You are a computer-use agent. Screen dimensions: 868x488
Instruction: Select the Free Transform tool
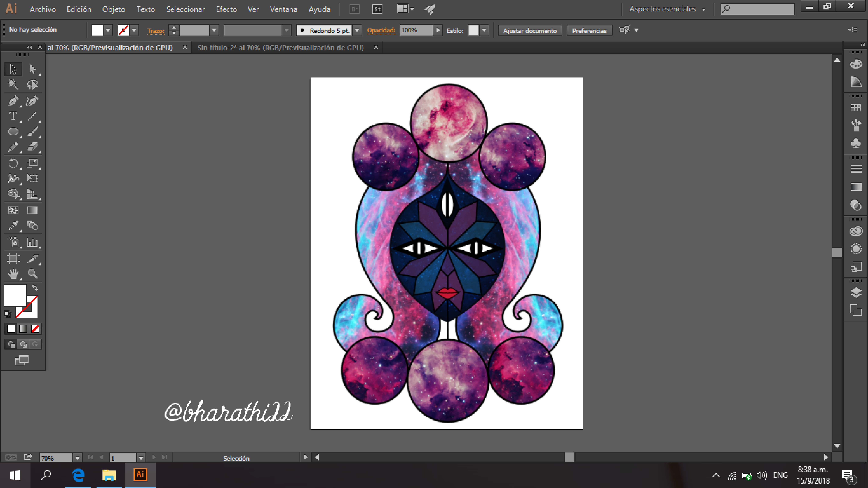tap(32, 178)
